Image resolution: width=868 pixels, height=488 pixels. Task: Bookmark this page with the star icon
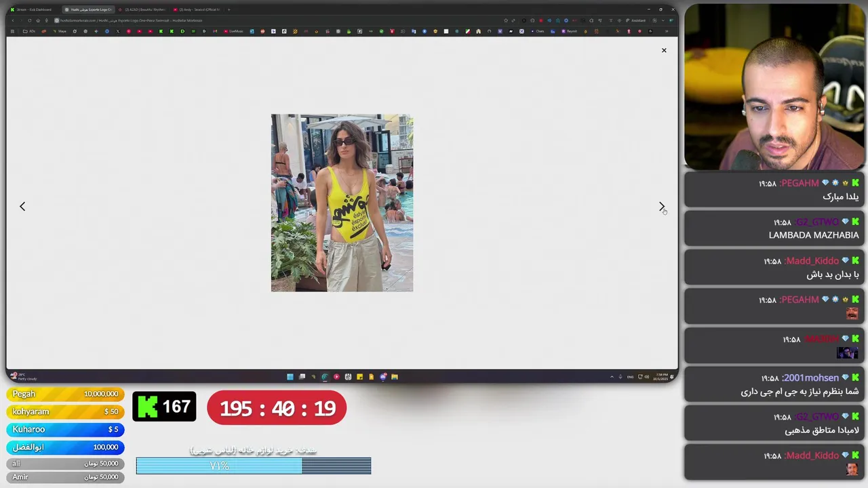[x=506, y=20]
